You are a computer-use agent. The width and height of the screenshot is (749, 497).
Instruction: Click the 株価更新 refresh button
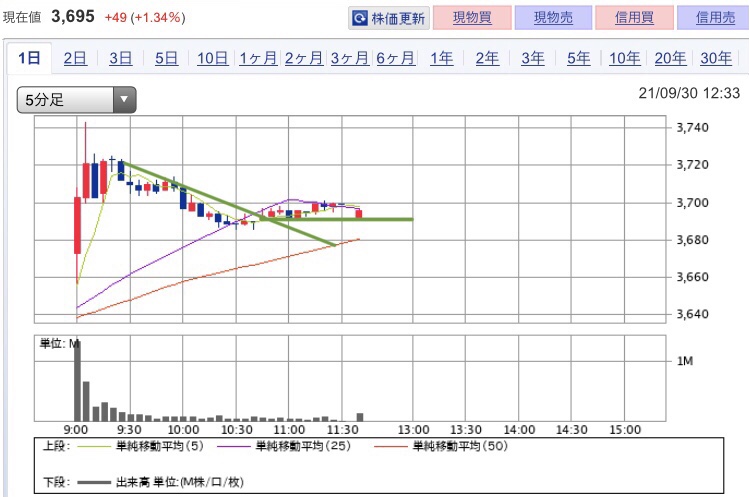click(389, 18)
